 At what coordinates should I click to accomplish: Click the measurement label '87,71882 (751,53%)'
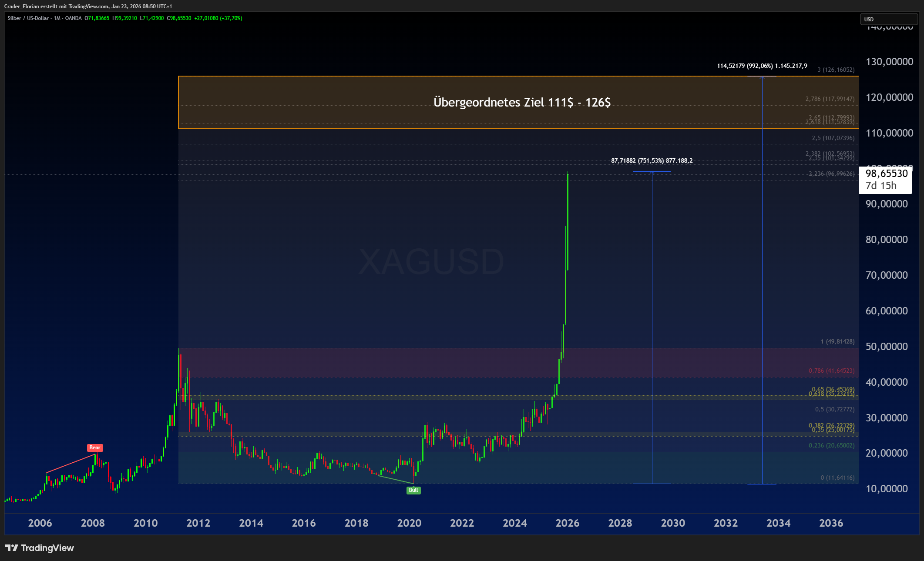click(x=637, y=160)
